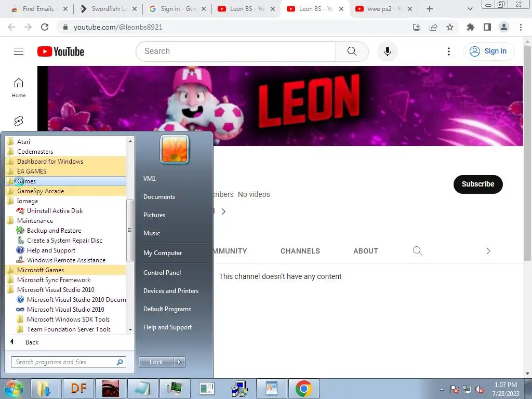Open YouTube guide hamburger menu
This screenshot has width=532, height=399.
pos(19,51)
